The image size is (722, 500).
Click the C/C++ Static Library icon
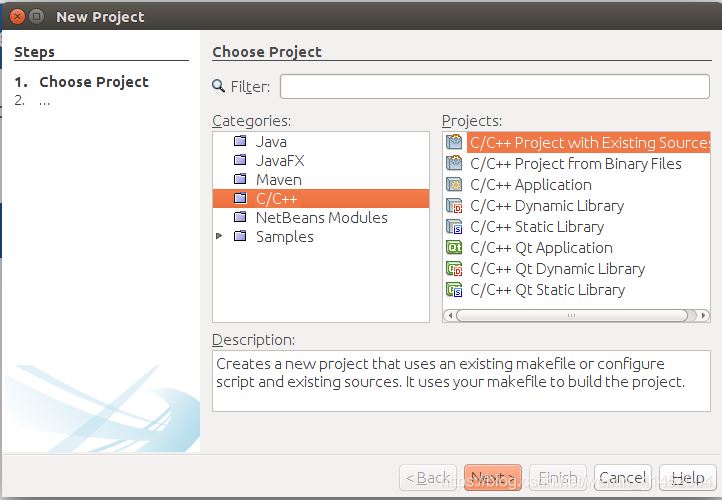454,227
